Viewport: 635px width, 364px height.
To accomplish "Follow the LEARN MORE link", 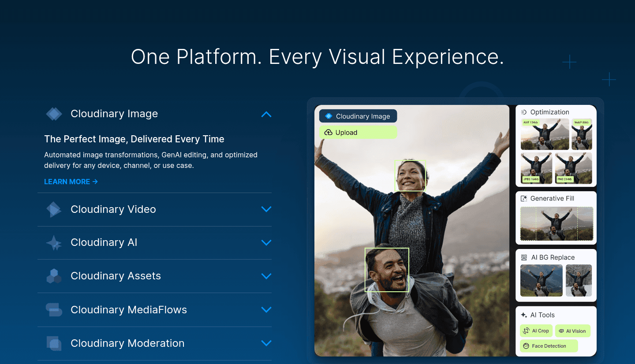I will click(x=71, y=182).
